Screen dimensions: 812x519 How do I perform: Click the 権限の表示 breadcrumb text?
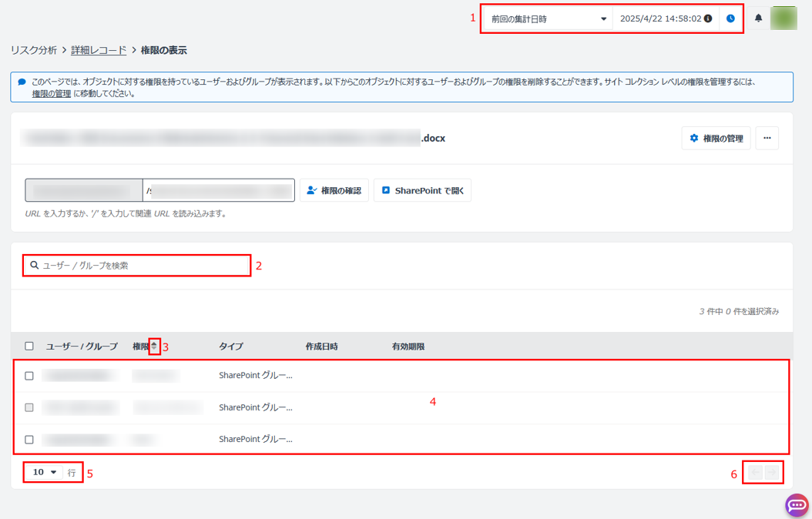point(163,50)
